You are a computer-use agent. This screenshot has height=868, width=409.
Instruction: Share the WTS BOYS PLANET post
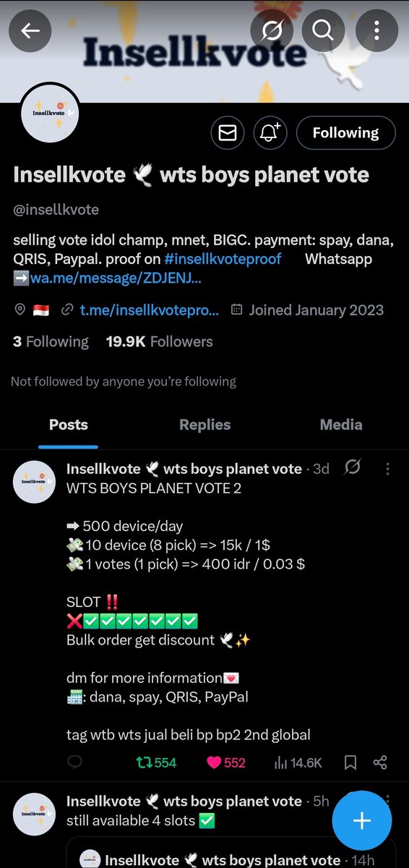pos(381,762)
